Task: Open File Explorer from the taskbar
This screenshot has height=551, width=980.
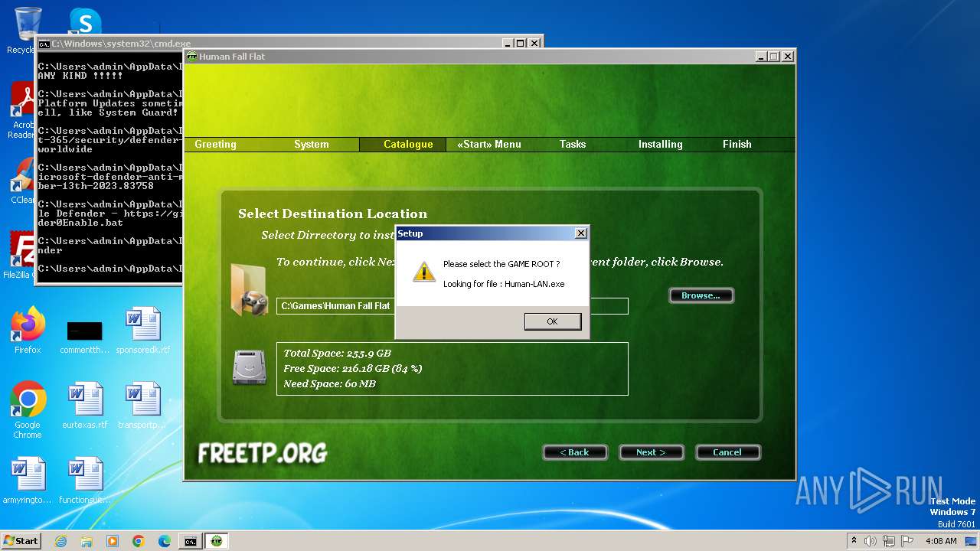Action: click(x=87, y=541)
